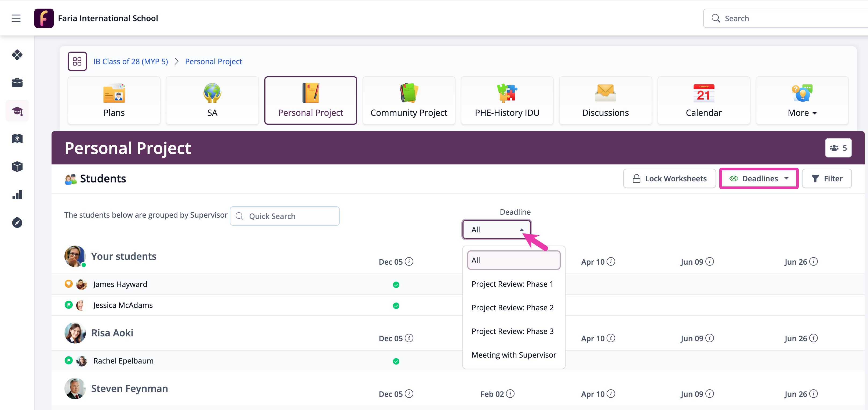Image resolution: width=868 pixels, height=410 pixels.
Task: Open the briefcase sidebar icon
Action: [17, 82]
